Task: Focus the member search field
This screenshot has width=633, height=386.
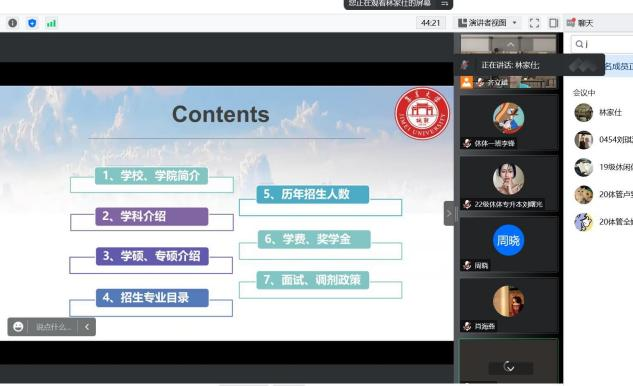Action: click(602, 44)
